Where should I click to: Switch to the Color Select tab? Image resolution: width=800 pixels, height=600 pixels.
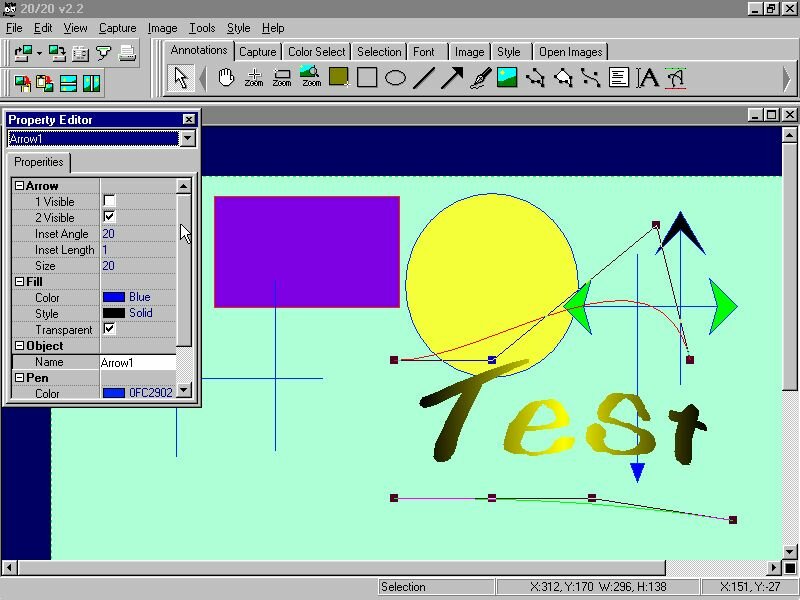tap(316, 52)
